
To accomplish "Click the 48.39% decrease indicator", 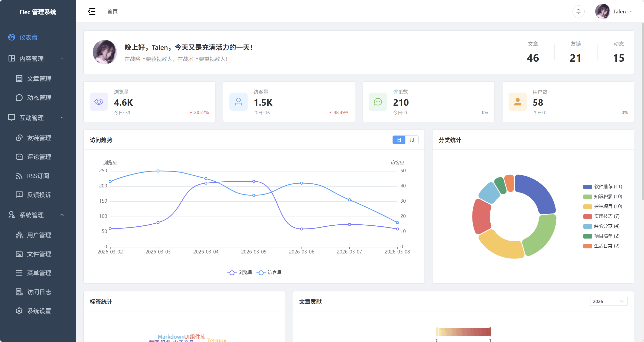I will pyautogui.click(x=339, y=113).
